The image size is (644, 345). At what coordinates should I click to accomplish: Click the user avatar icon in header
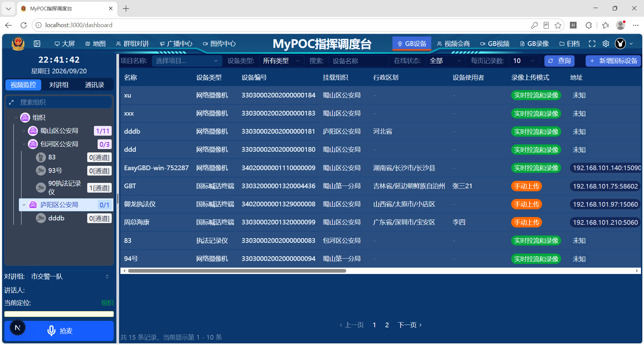[620, 44]
